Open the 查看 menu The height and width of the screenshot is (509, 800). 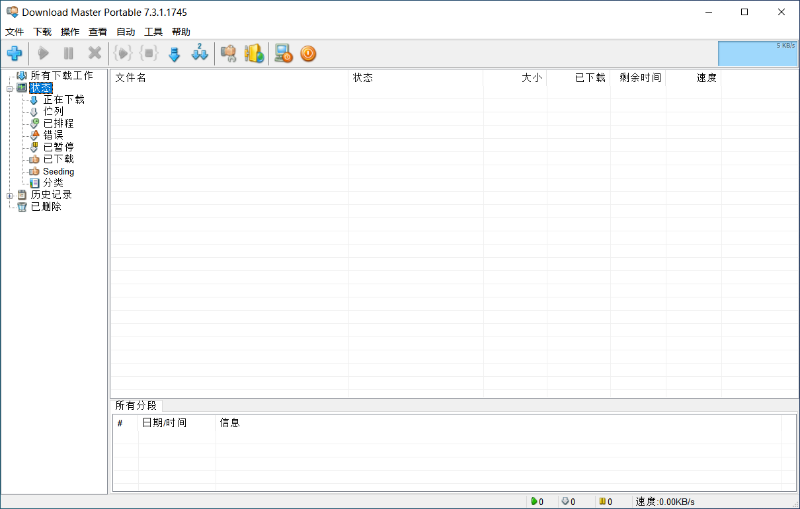click(97, 32)
